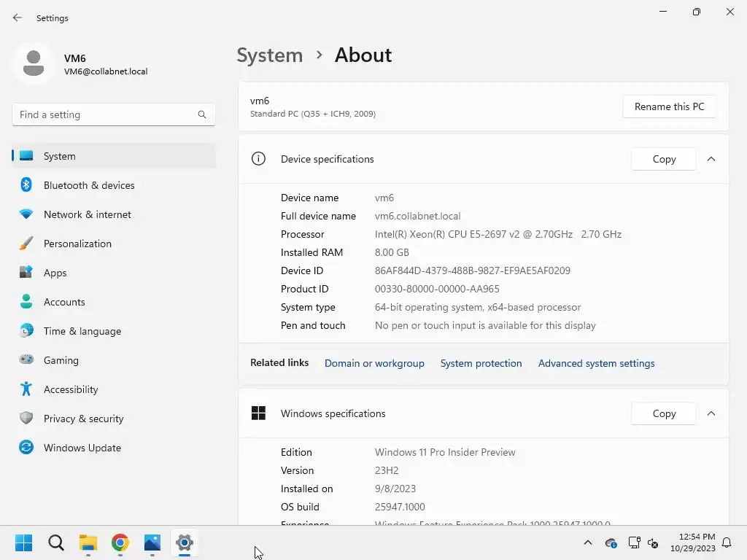Image resolution: width=747 pixels, height=560 pixels.
Task: Click the search magnifier in Find a setting
Action: [x=202, y=114]
